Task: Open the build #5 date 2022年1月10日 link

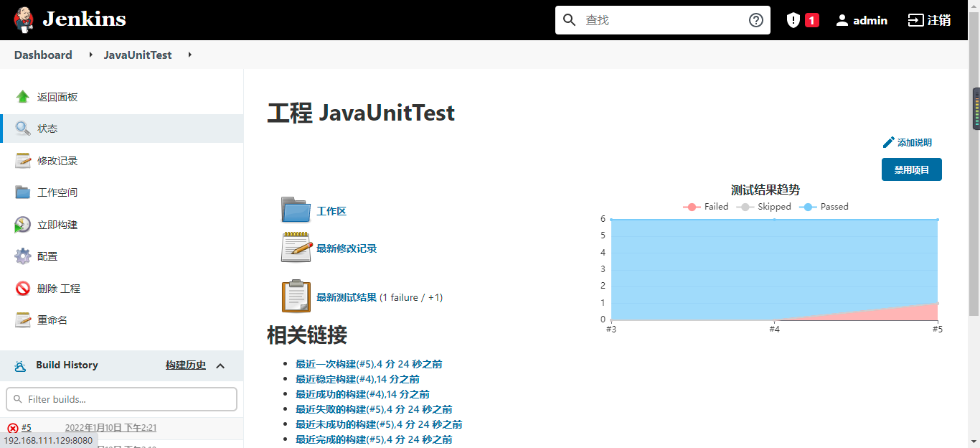Action: point(110,428)
